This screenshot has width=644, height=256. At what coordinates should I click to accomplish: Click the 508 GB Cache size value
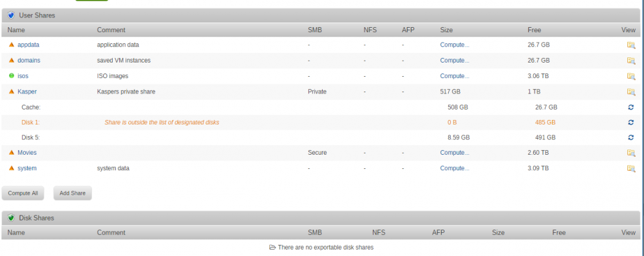pos(458,107)
